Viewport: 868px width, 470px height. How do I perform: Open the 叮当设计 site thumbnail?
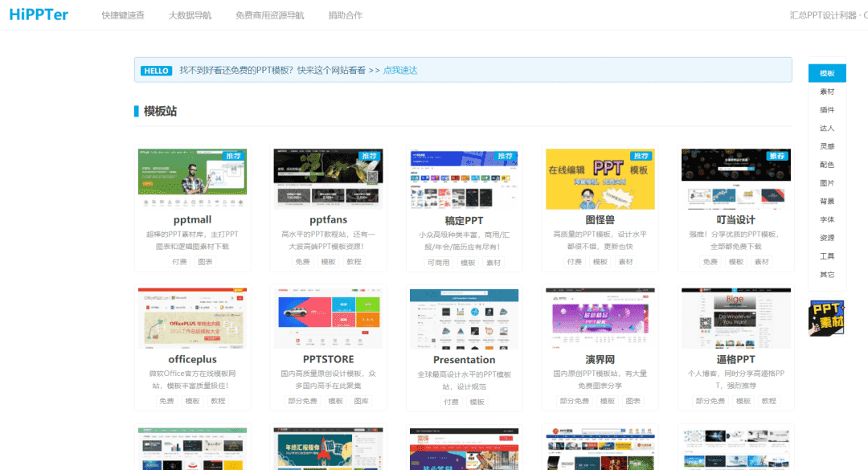[x=735, y=179]
